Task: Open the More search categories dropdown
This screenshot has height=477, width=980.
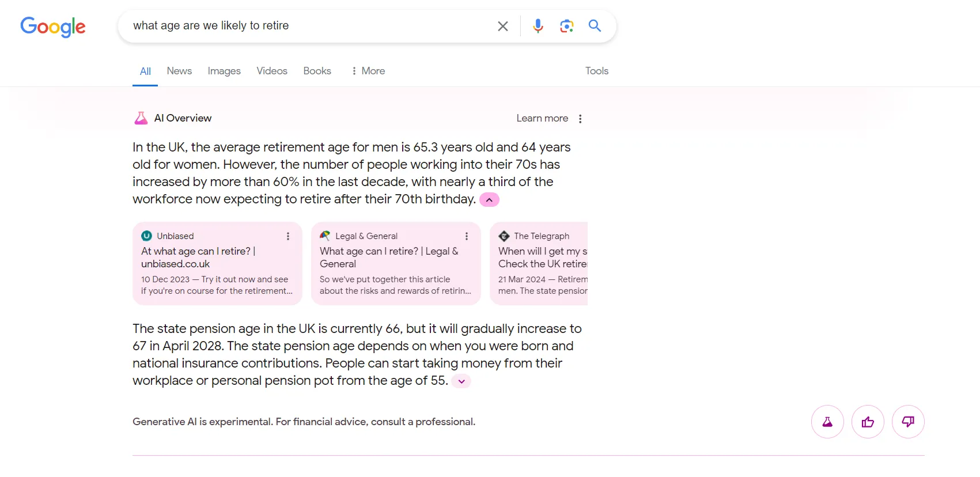Action: pyautogui.click(x=367, y=70)
